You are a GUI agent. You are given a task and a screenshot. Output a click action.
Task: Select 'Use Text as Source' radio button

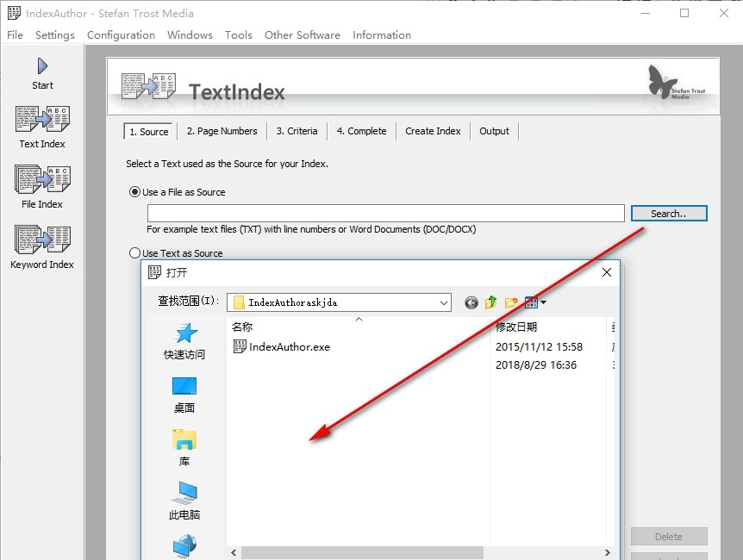(134, 253)
